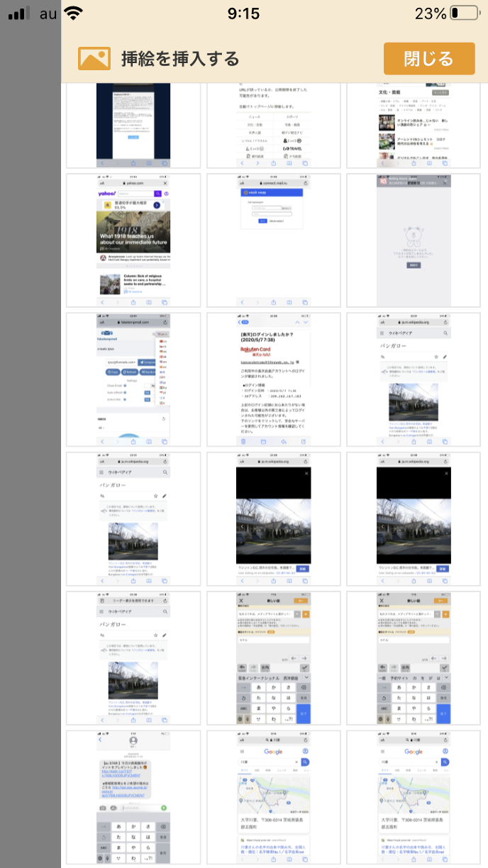Tap the battery icon in status bar

[464, 13]
